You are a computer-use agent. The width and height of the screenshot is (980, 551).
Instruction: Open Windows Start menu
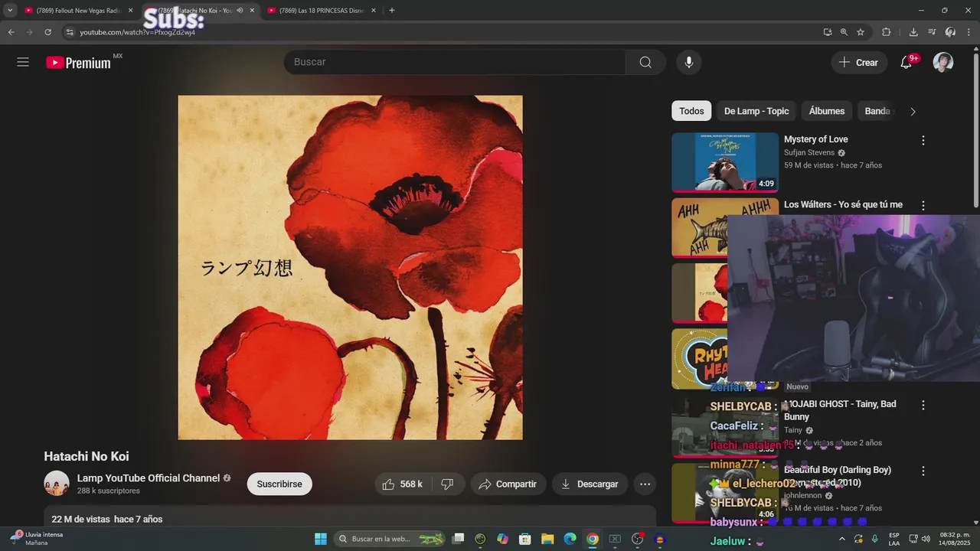(320, 539)
